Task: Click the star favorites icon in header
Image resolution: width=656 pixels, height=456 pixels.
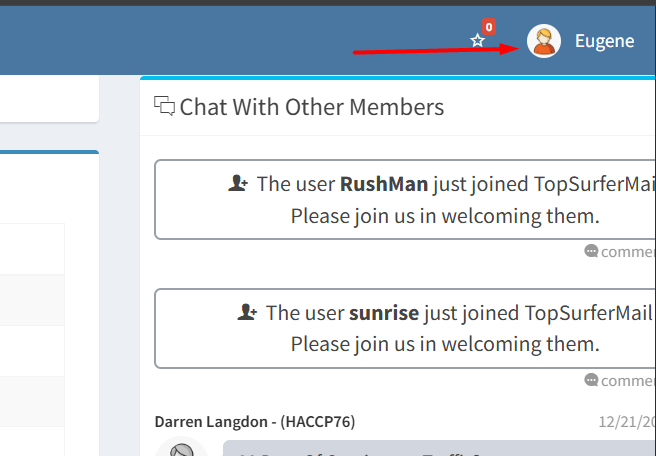Action: tap(478, 41)
